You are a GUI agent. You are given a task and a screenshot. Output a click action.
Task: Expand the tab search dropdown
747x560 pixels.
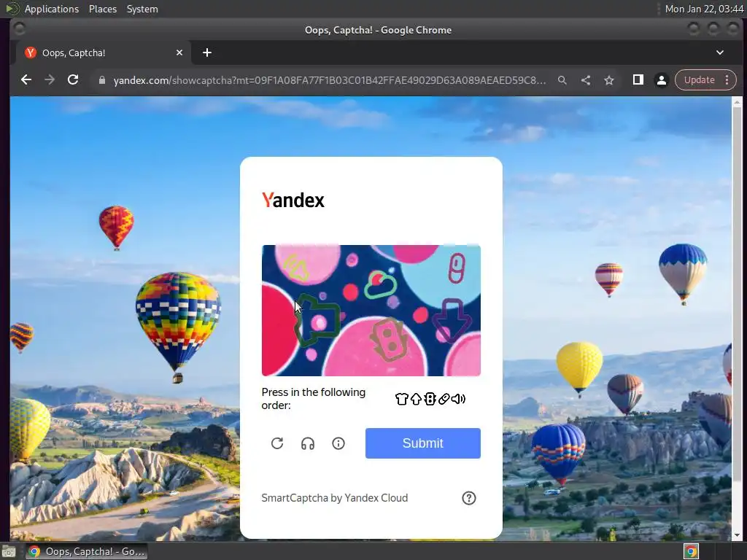point(720,52)
